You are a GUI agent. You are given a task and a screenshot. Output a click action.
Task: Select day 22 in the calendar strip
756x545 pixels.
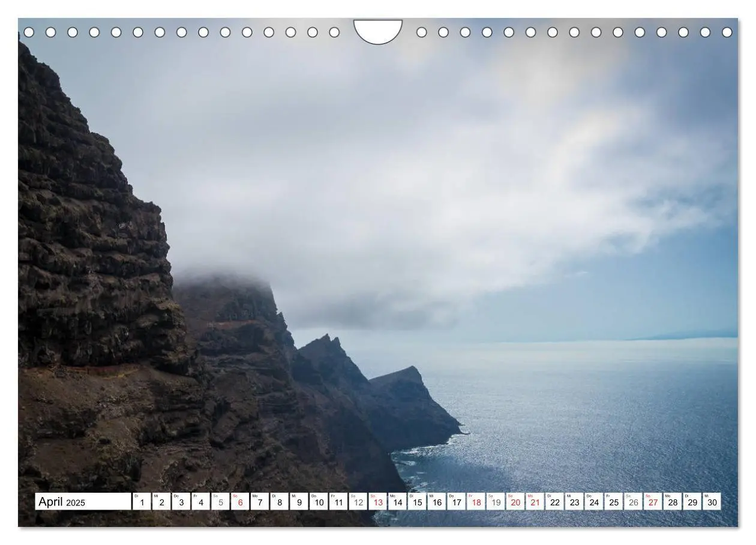[x=555, y=502]
